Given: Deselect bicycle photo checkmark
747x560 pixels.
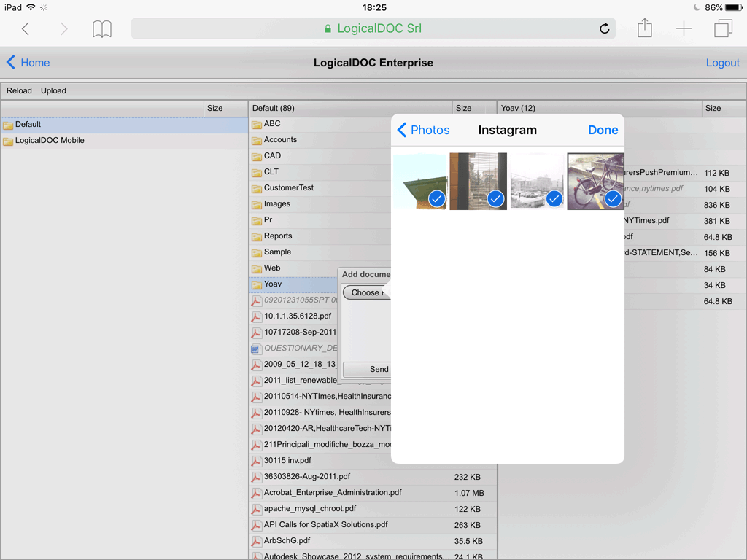Looking at the screenshot, I should pyautogui.click(x=613, y=198).
